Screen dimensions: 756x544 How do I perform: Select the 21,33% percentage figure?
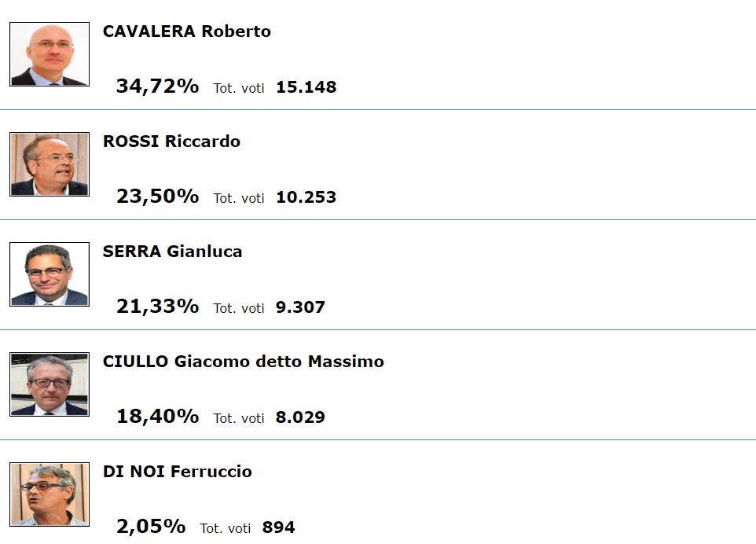[157, 307]
